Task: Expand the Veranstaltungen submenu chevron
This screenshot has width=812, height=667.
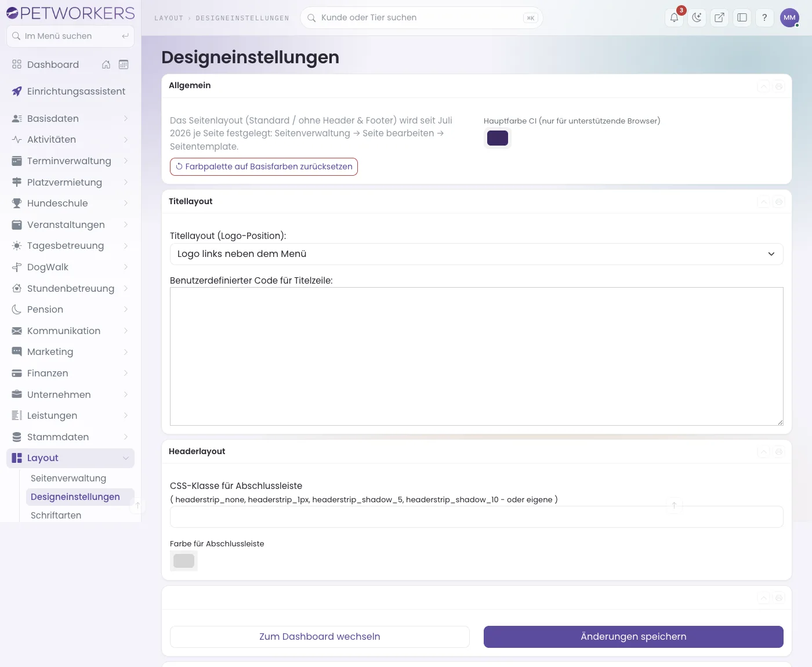Action: 126,224
